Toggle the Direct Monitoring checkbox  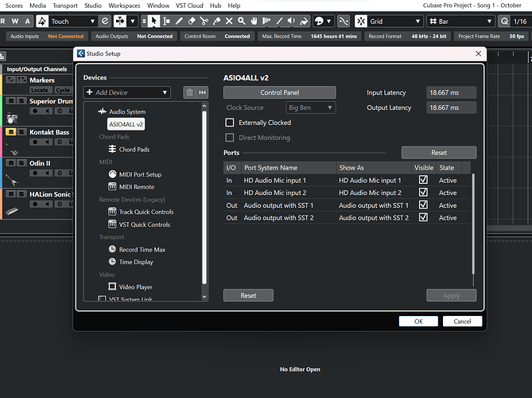230,138
